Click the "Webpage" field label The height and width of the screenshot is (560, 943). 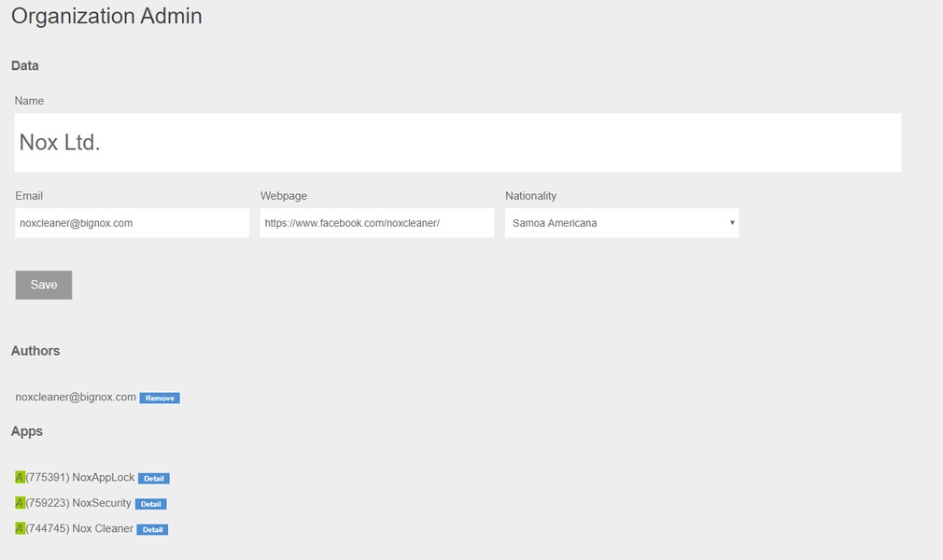point(284,196)
